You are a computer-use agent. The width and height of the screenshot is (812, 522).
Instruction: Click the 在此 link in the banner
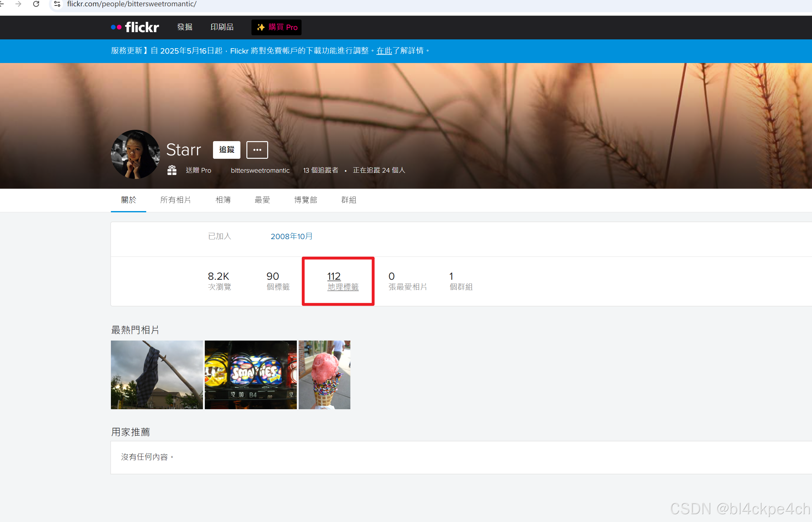click(x=384, y=51)
